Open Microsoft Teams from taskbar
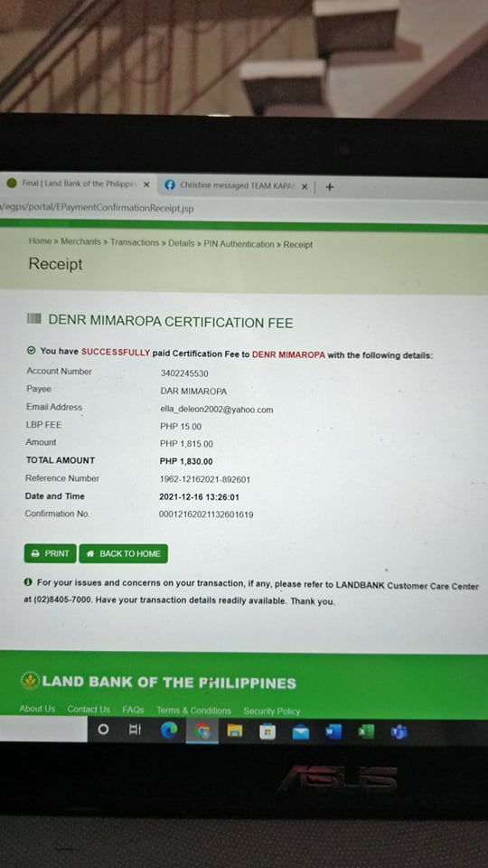 coord(399,732)
